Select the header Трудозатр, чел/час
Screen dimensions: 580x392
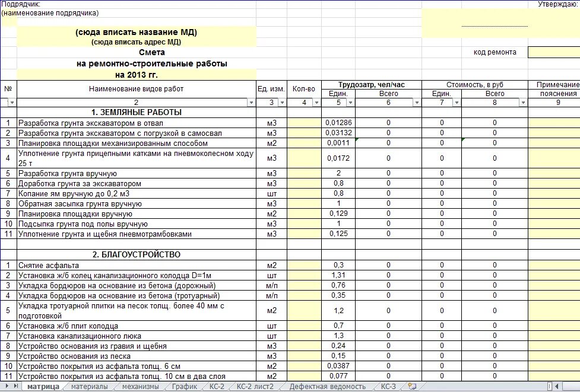click(372, 85)
